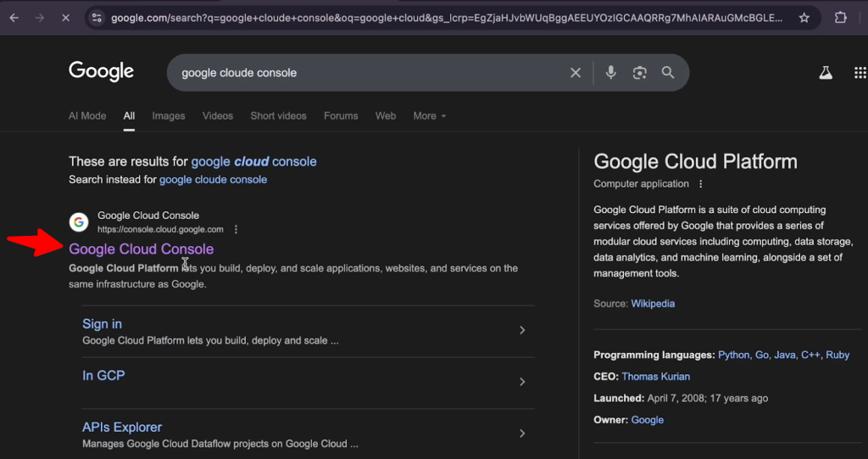Start voice search with microphone icon
This screenshot has width=868, height=459.
tap(610, 73)
